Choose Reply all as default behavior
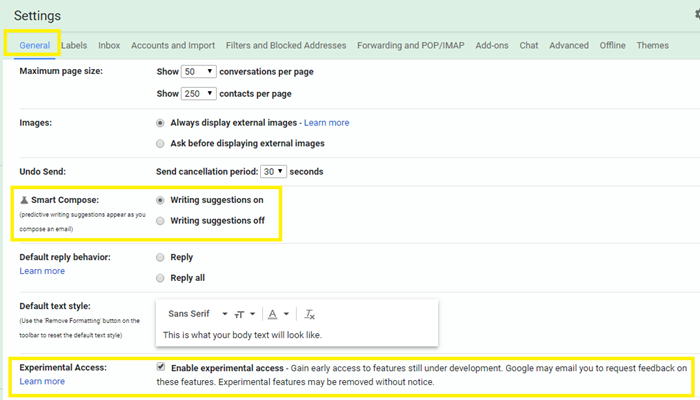Screen dimensions: 700x400 161,278
